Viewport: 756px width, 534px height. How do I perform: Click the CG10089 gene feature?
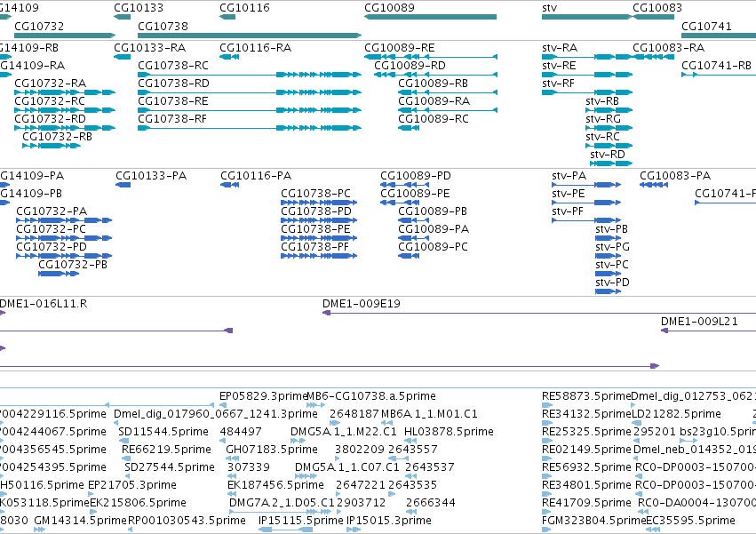coord(430,17)
